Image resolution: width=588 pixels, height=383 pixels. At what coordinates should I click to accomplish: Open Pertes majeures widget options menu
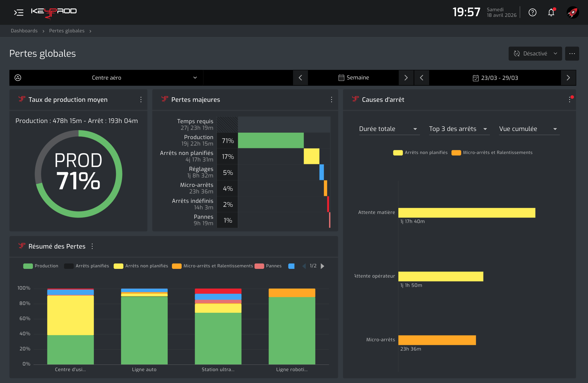[x=331, y=100]
